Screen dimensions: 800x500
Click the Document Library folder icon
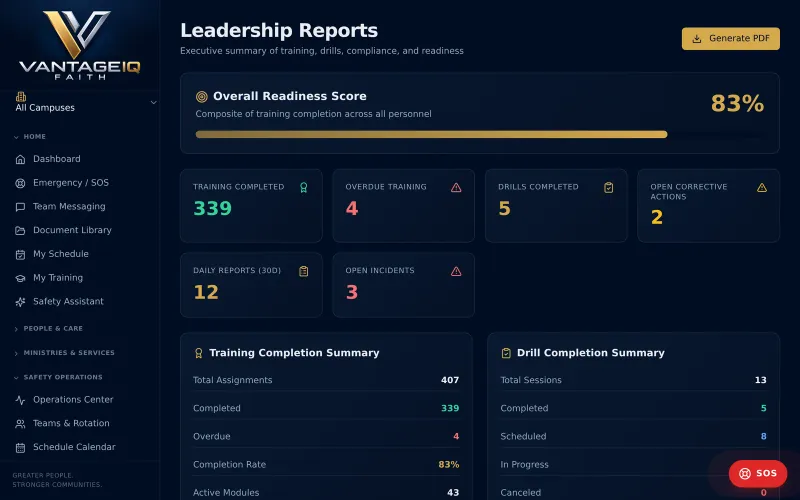coord(20,231)
